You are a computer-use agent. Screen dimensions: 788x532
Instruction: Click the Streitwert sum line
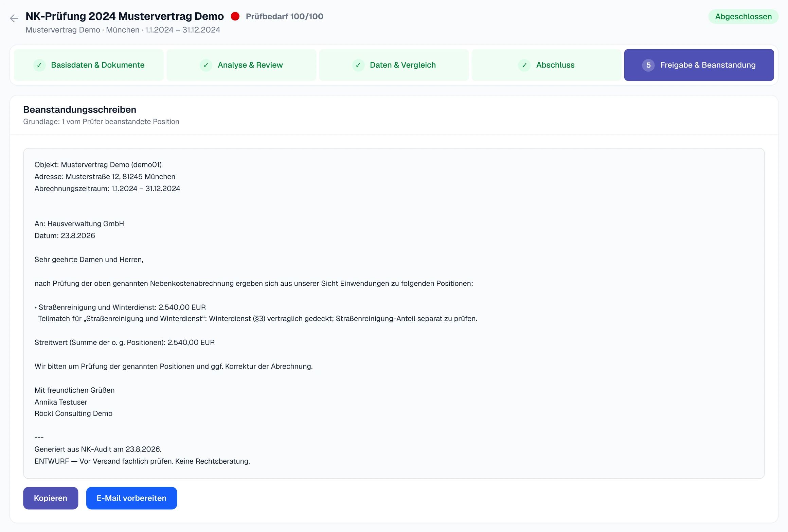tap(125, 342)
